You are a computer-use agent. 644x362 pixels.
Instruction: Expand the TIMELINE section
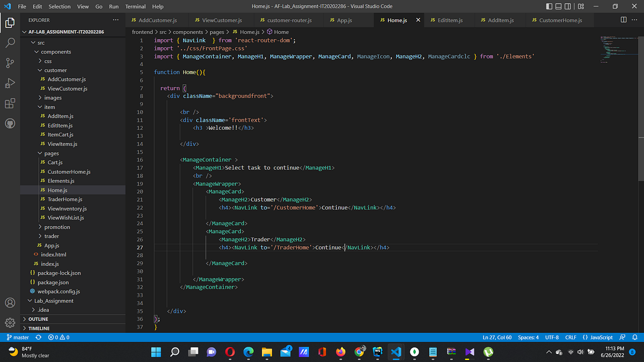click(x=39, y=328)
